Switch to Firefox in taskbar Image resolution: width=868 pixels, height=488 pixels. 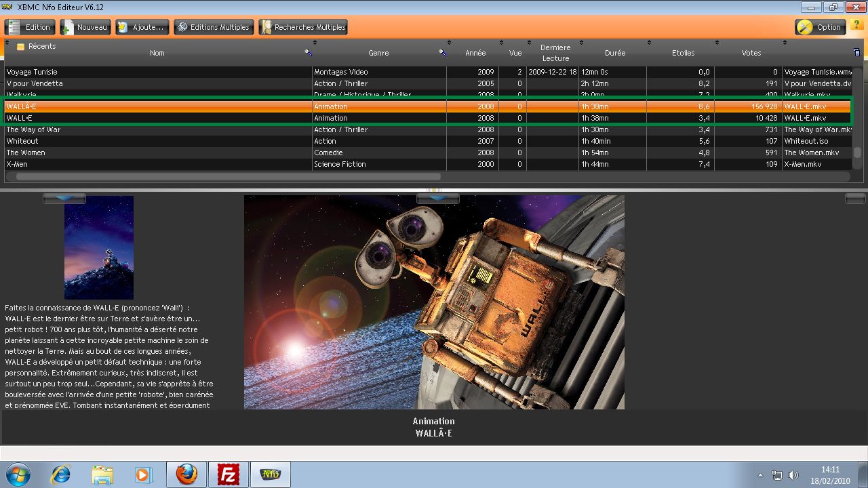click(186, 474)
